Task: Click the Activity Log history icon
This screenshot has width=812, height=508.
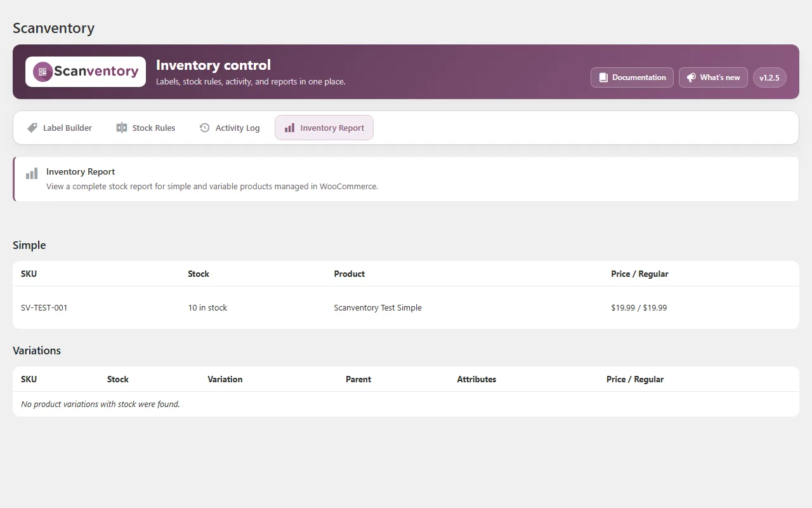Action: 204,128
